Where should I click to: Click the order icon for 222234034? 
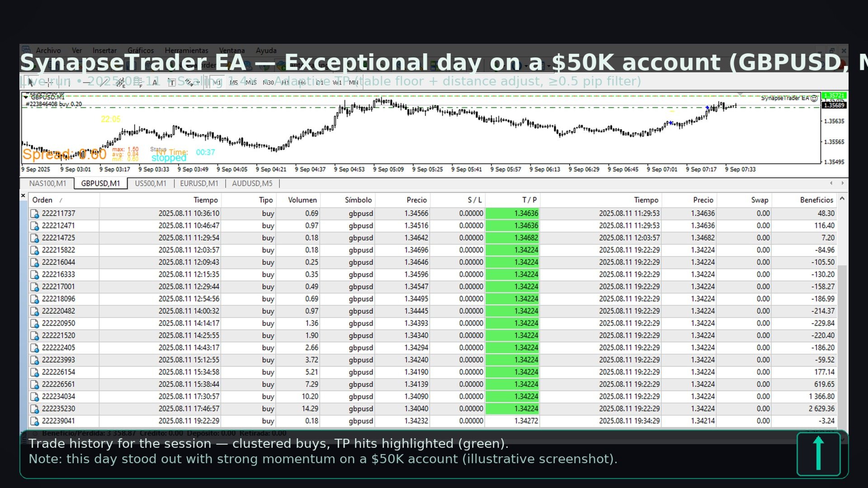35,397
